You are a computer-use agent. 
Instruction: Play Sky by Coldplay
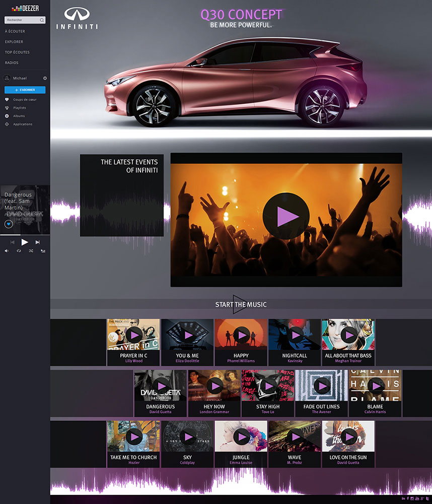[188, 437]
